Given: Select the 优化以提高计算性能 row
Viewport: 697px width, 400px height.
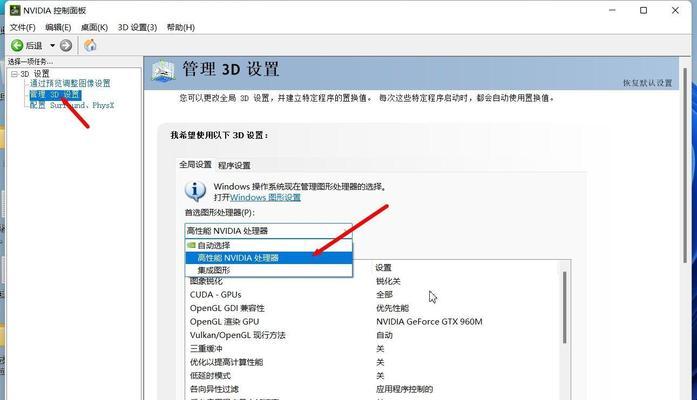Looking at the screenshot, I should [x=374, y=362].
